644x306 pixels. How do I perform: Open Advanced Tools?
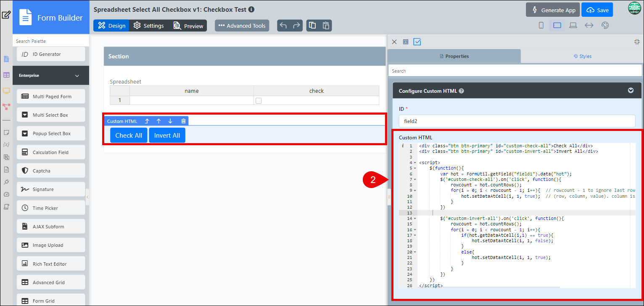[x=242, y=26]
